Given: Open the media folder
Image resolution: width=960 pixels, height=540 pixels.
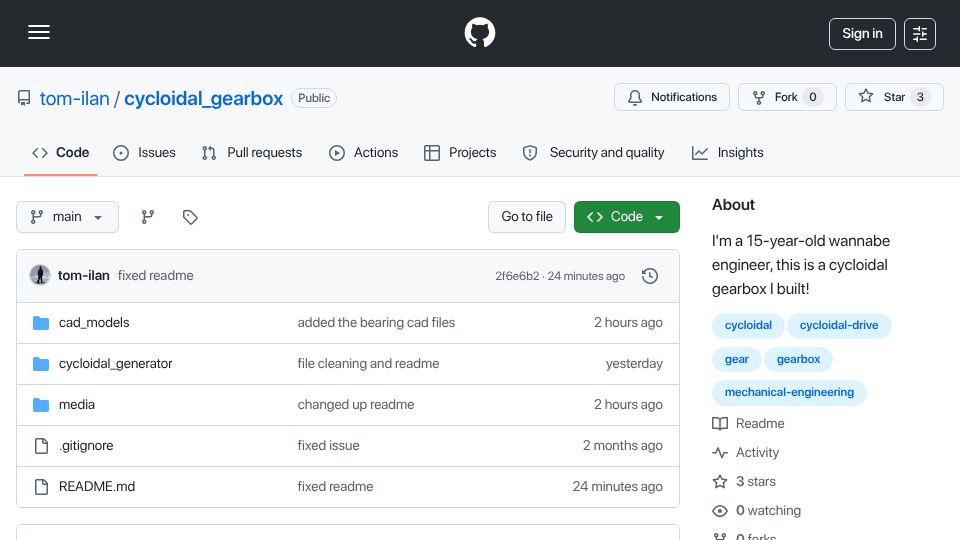Looking at the screenshot, I should (x=77, y=405).
